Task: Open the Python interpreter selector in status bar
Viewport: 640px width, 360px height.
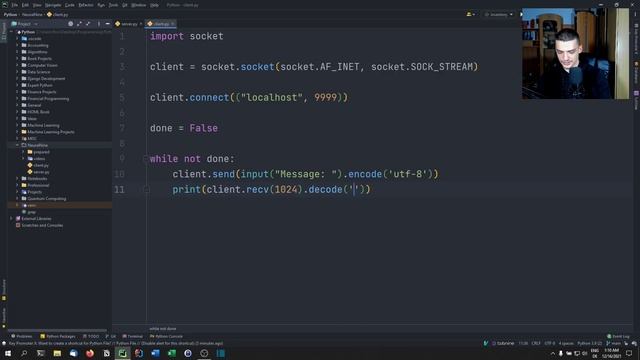Action: coord(589,343)
